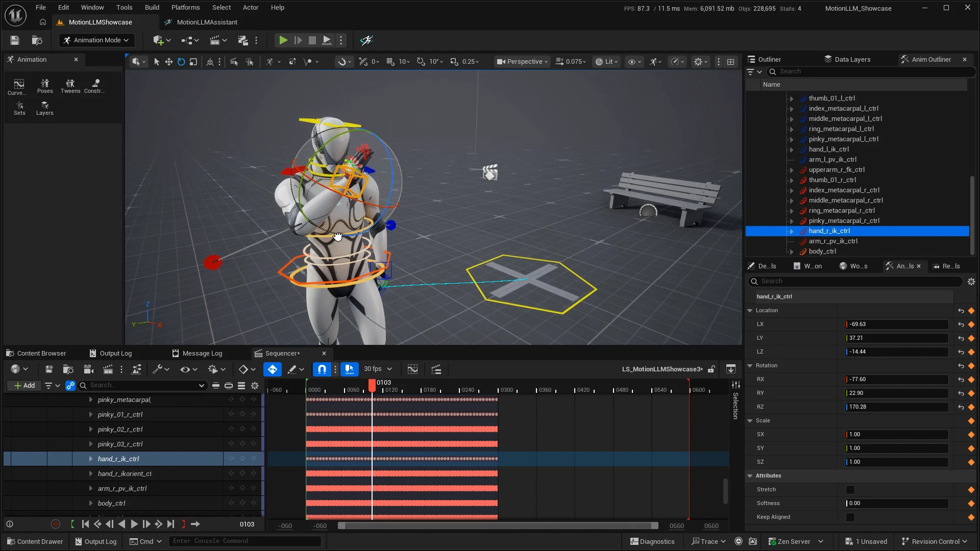Image resolution: width=980 pixels, height=551 pixels.
Task: Open the Lit view mode dropdown
Action: click(x=606, y=62)
